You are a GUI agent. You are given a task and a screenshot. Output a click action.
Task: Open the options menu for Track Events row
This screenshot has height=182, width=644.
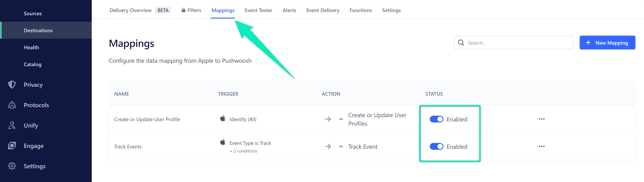[x=542, y=147]
